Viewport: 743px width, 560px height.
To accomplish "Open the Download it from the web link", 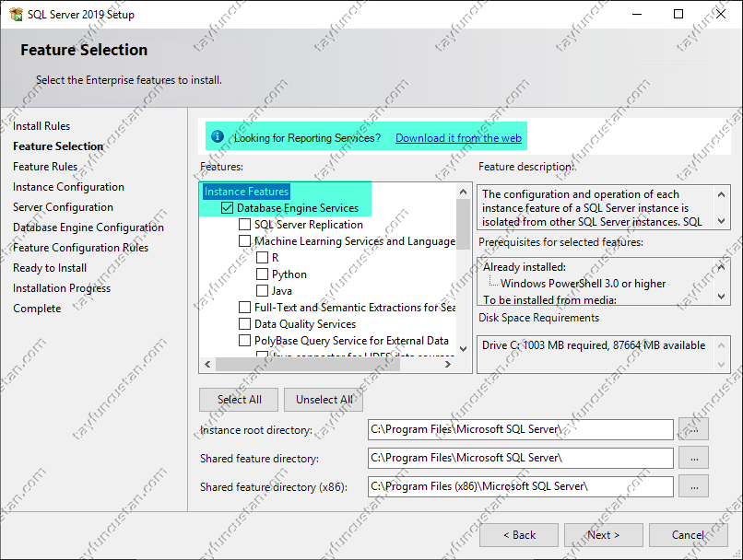I will point(458,138).
